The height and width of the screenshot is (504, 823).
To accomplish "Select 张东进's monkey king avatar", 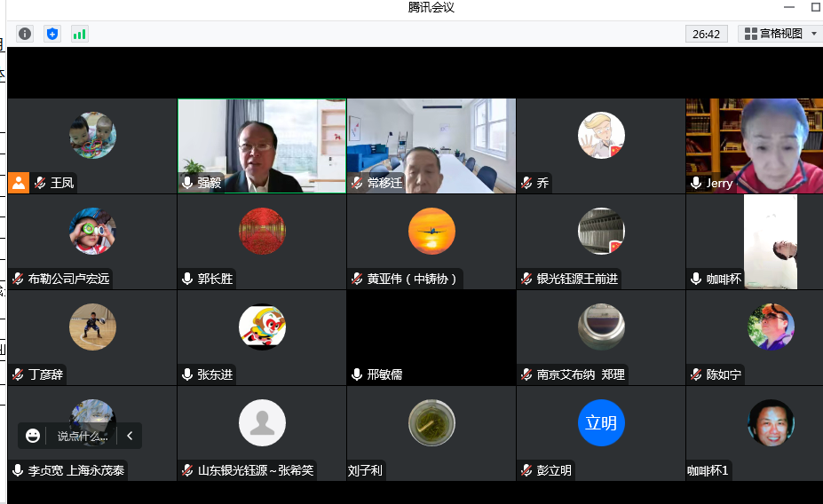I will 262,327.
